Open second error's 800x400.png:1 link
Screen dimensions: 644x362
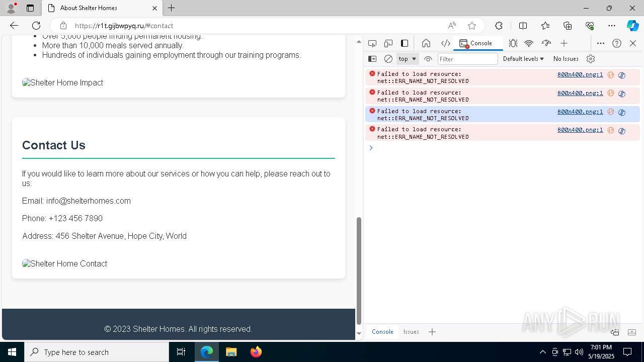pyautogui.click(x=580, y=93)
